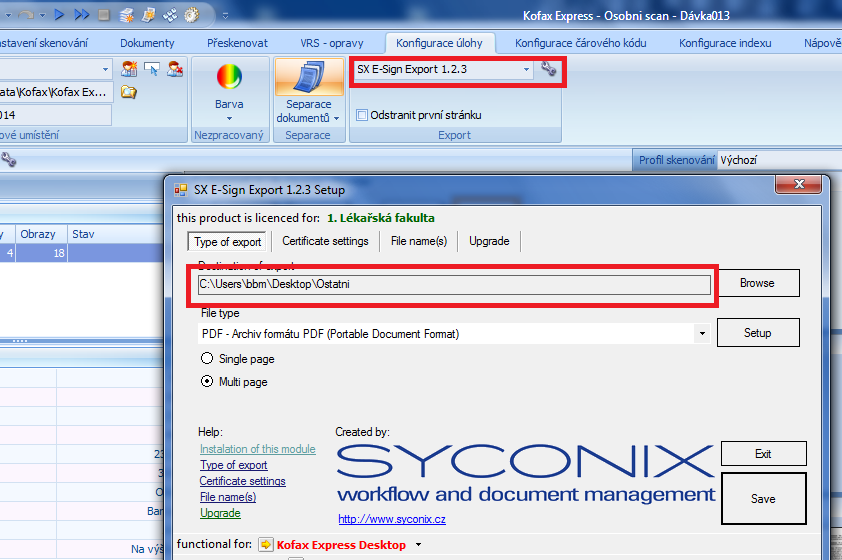Click the Barva color wheel icon

pos(229,77)
